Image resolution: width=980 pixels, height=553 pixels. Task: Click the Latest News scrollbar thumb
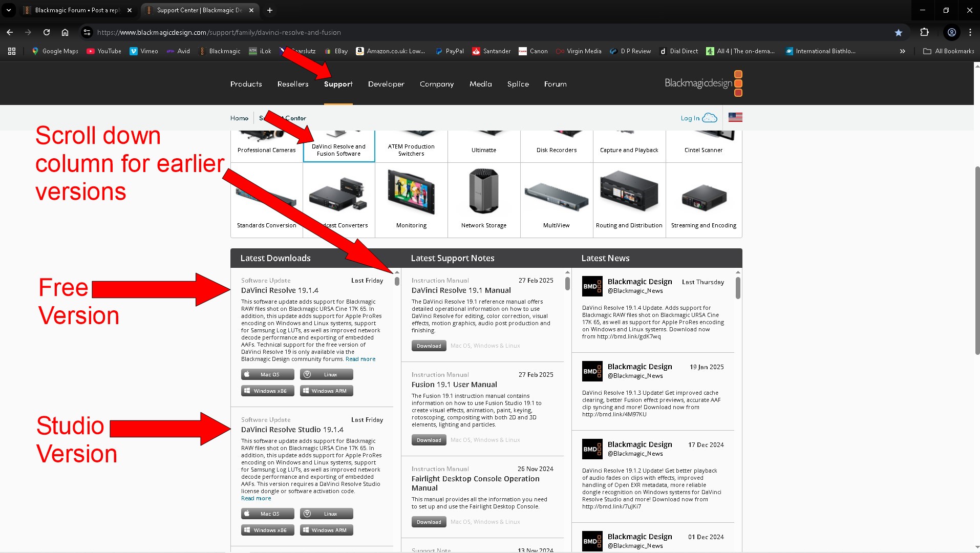click(x=738, y=288)
